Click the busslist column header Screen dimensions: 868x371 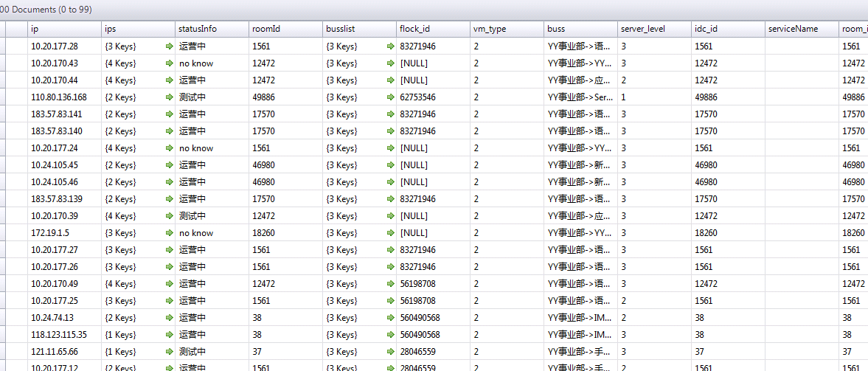click(359, 30)
